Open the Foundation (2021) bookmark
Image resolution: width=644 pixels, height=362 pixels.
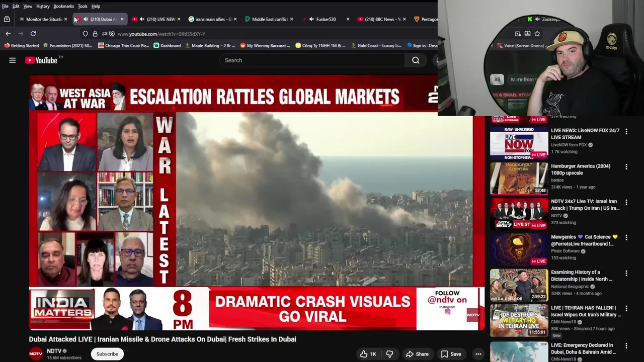point(67,45)
